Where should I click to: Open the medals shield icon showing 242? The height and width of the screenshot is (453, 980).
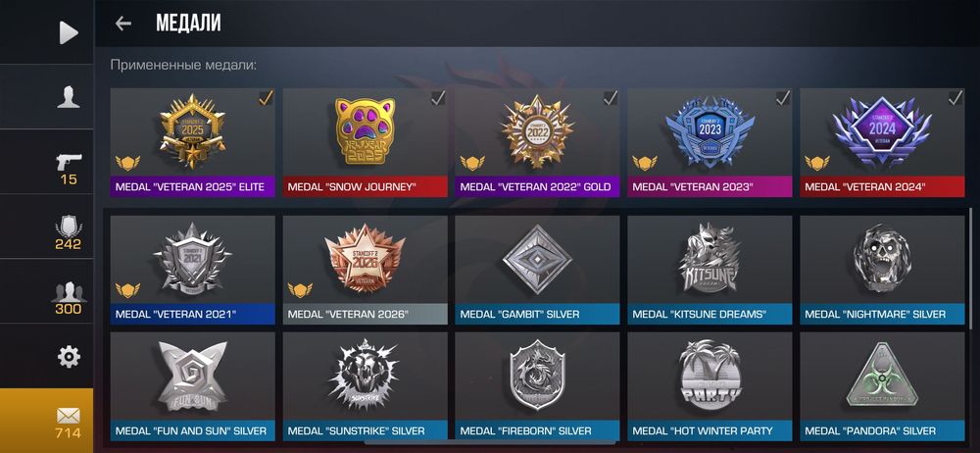pos(69,226)
